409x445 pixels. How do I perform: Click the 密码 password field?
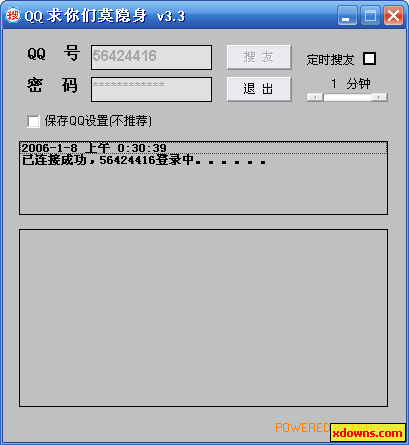click(151, 89)
